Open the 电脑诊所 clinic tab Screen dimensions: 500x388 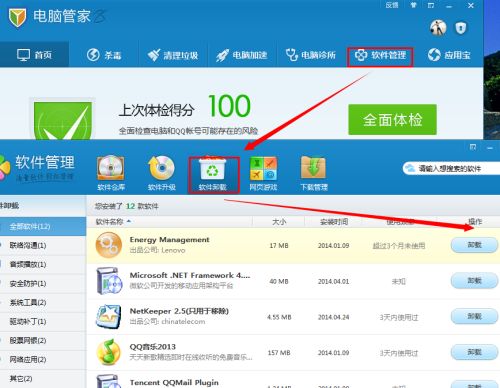(x=311, y=55)
